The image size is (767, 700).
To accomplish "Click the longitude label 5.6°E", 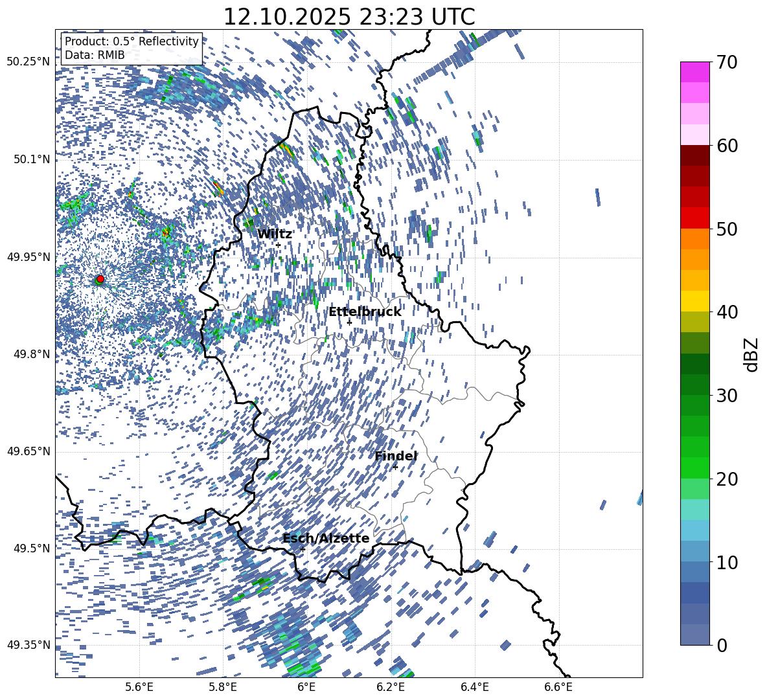I will click(139, 688).
